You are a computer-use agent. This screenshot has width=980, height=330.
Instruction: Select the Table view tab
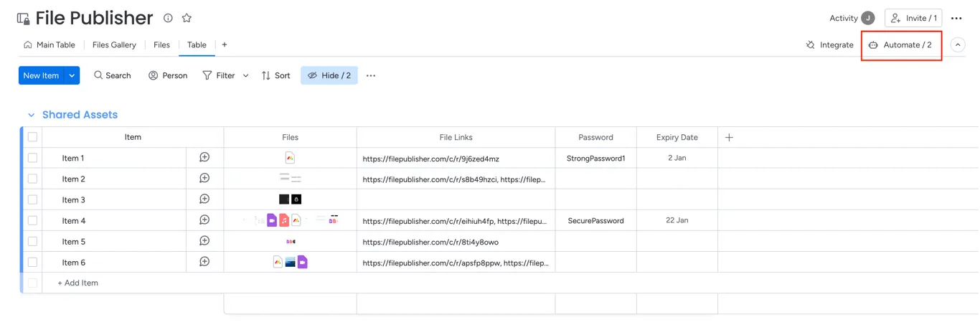pyautogui.click(x=197, y=44)
